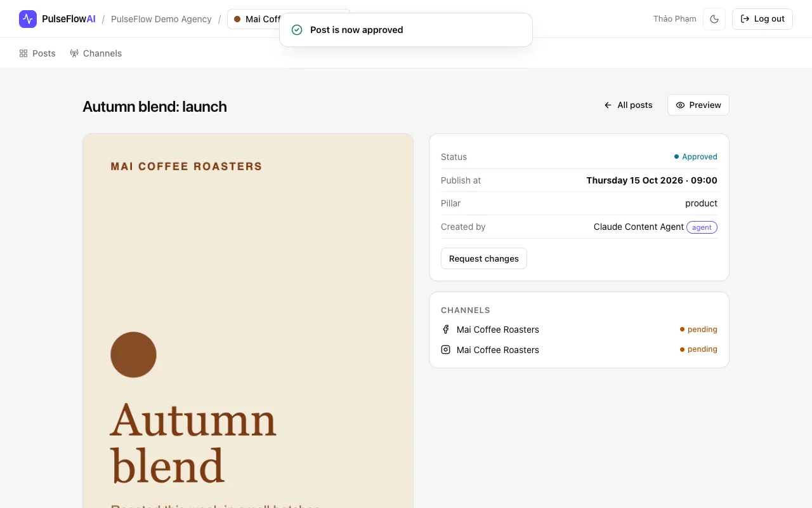The width and height of the screenshot is (812, 508).
Task: Click the PulseFlowAI pulse logo icon
Action: (x=28, y=19)
